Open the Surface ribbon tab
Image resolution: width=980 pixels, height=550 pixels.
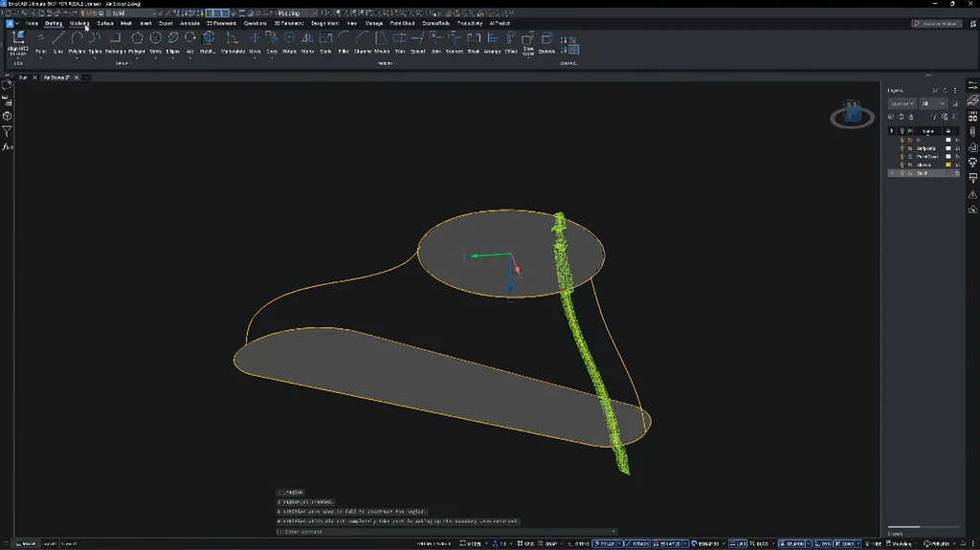(x=105, y=23)
